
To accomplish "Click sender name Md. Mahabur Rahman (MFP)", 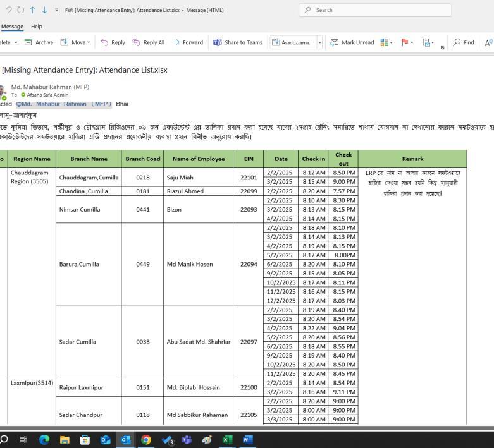I will [50, 87].
